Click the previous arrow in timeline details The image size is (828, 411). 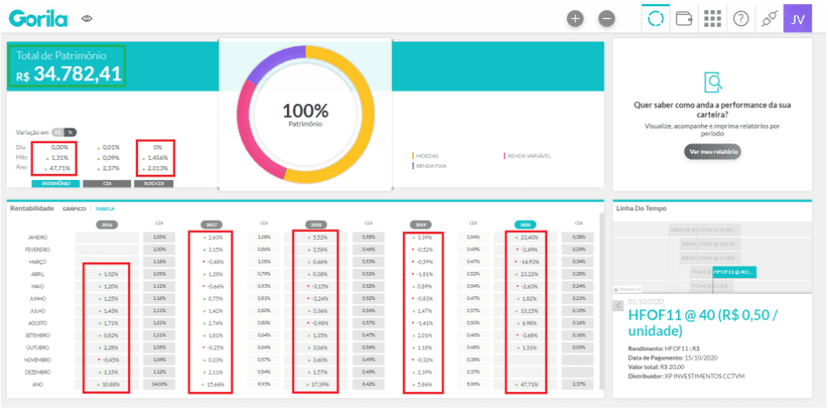point(618,306)
